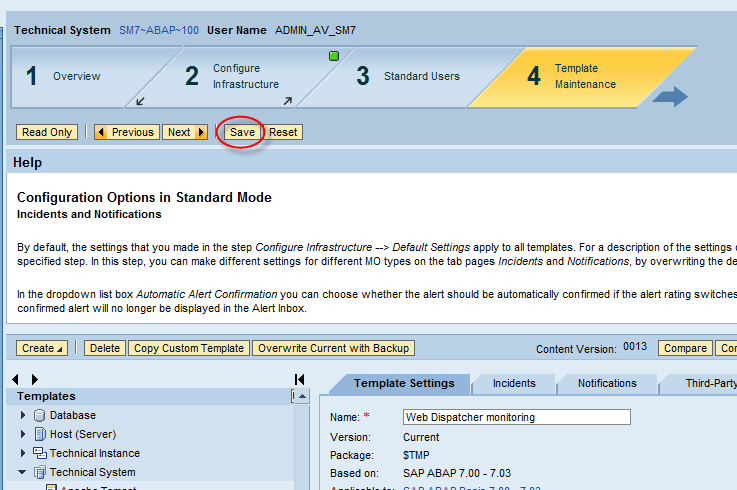Click Version value Current

(x=421, y=437)
